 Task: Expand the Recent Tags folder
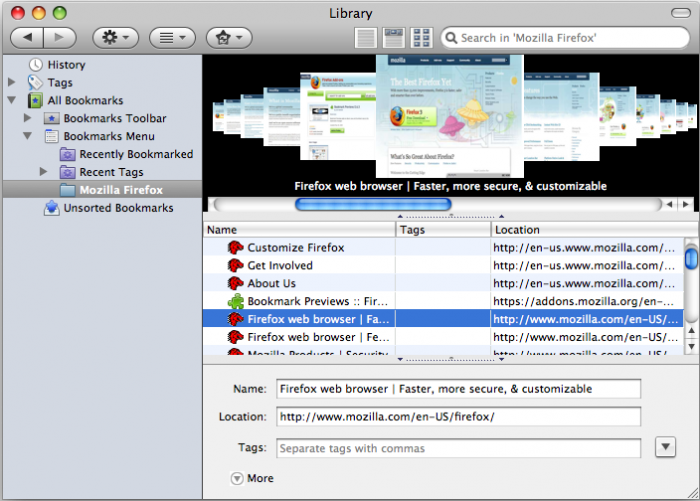(x=43, y=171)
